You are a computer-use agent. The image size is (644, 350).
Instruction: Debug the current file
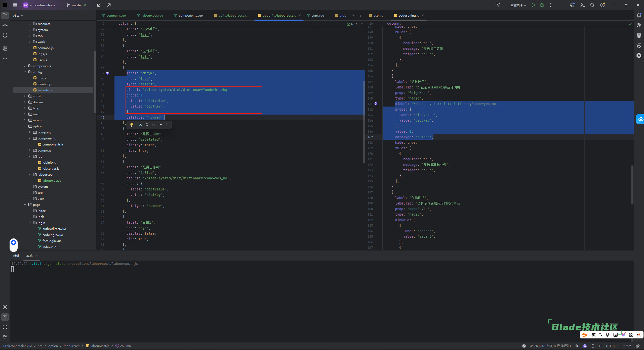tap(542, 5)
